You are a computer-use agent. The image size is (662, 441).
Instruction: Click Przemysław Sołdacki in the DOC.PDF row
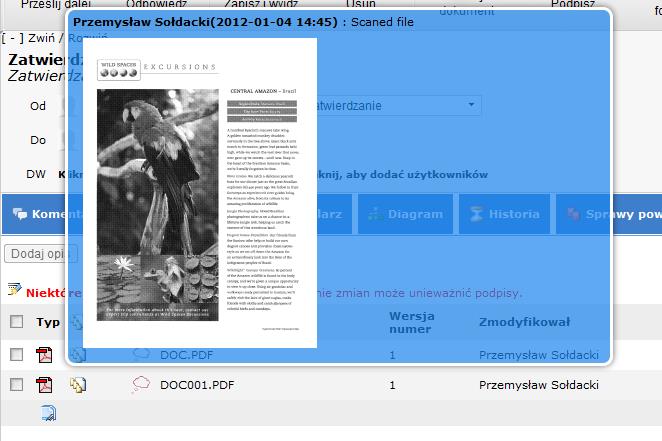click(539, 355)
